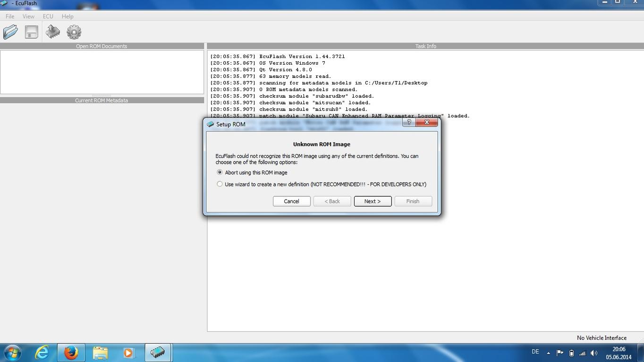The image size is (644, 362).
Task: Click Cancel in the Setup ROM dialog
Action: [x=291, y=201]
